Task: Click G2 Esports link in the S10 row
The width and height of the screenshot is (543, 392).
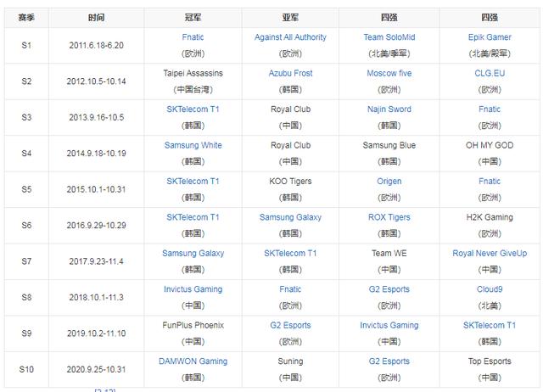Action: tap(389, 361)
